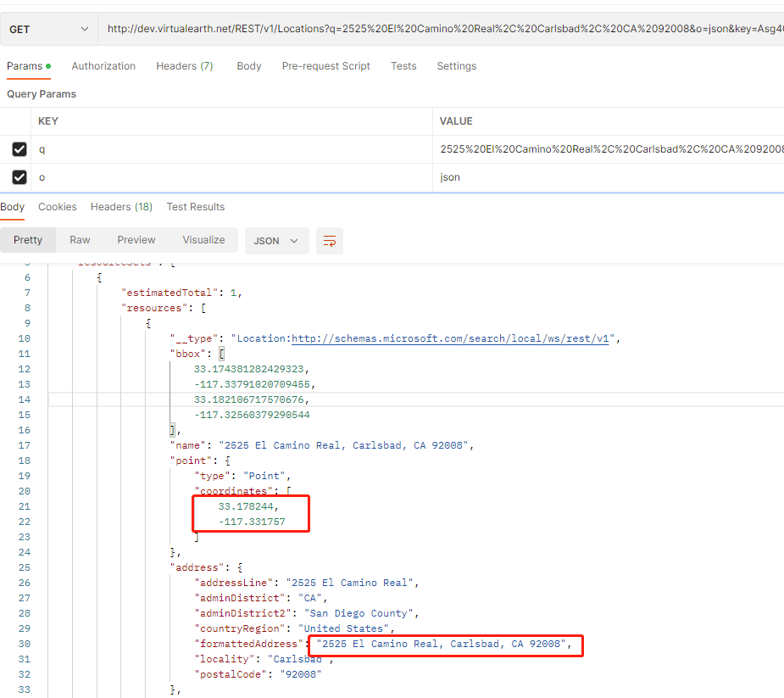The image size is (784, 698).
Task: Click the value 33.174381282429323
Action: click(249, 369)
